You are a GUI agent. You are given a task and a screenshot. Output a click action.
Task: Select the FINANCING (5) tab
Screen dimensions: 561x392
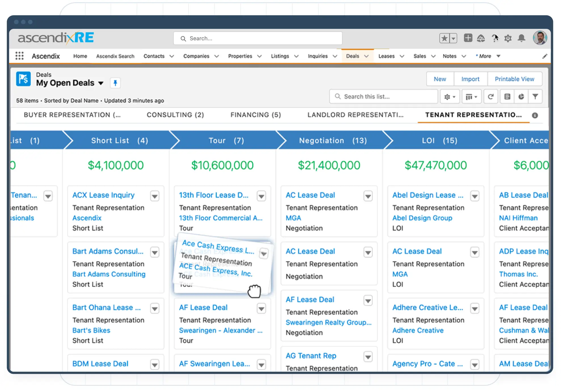tap(256, 115)
